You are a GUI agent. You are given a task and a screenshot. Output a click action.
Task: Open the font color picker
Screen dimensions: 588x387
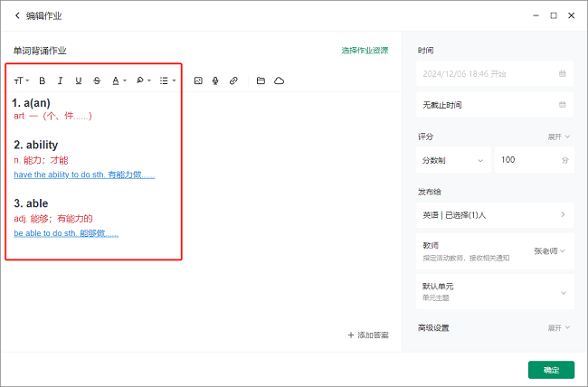tap(119, 80)
